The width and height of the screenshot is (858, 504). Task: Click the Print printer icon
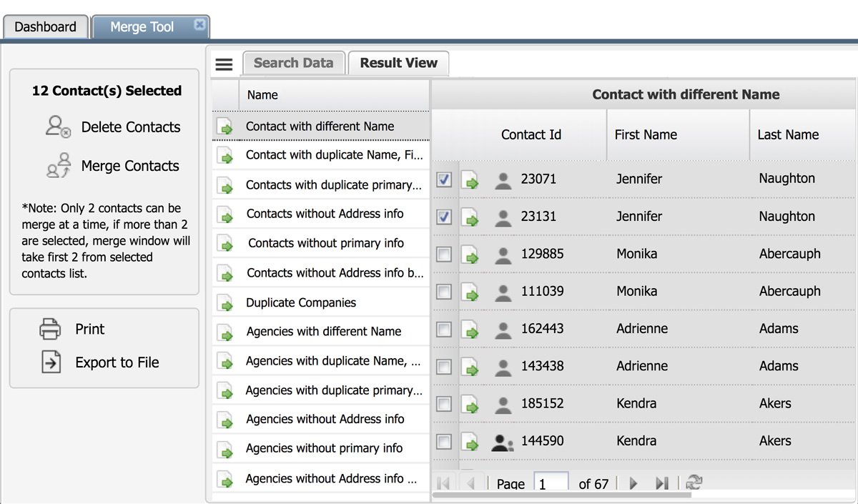tap(51, 330)
